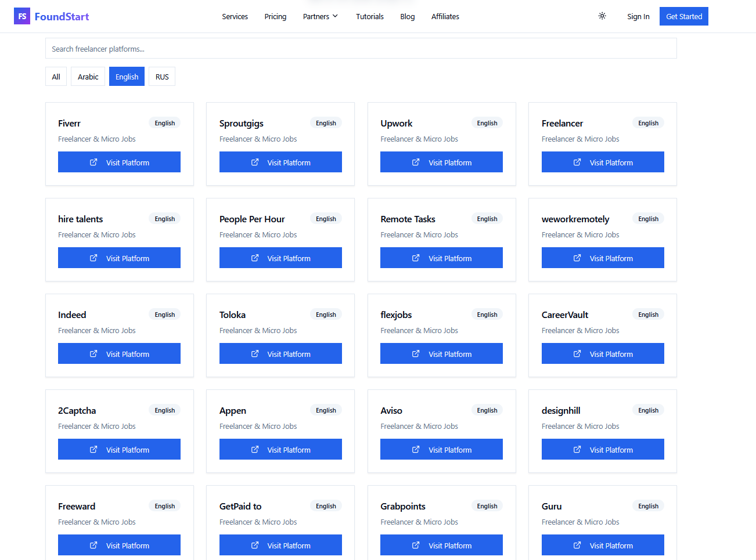Click the GetPaid to card title
This screenshot has width=756, height=560.
click(240, 506)
